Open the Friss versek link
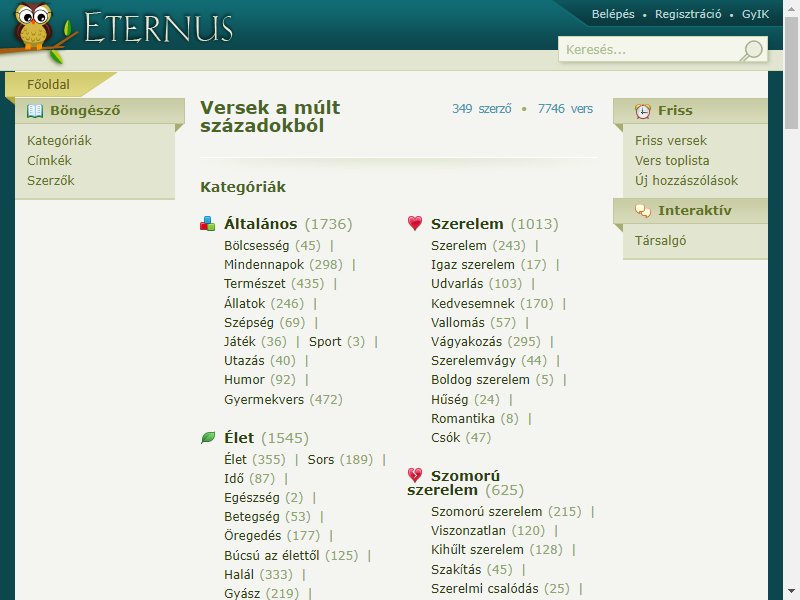800x600 pixels. [670, 141]
